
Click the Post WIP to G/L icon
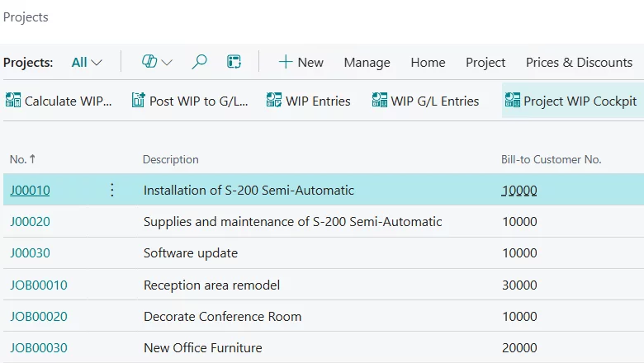click(x=139, y=101)
